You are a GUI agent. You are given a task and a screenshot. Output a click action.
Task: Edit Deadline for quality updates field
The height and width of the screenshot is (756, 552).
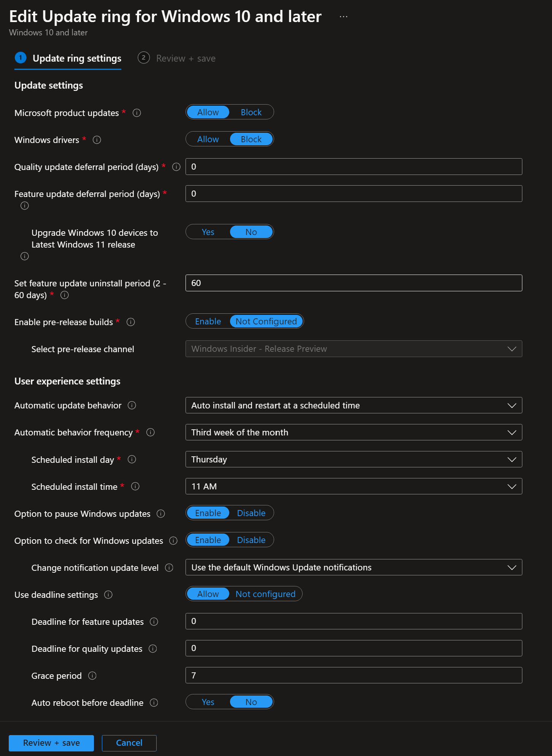click(354, 648)
